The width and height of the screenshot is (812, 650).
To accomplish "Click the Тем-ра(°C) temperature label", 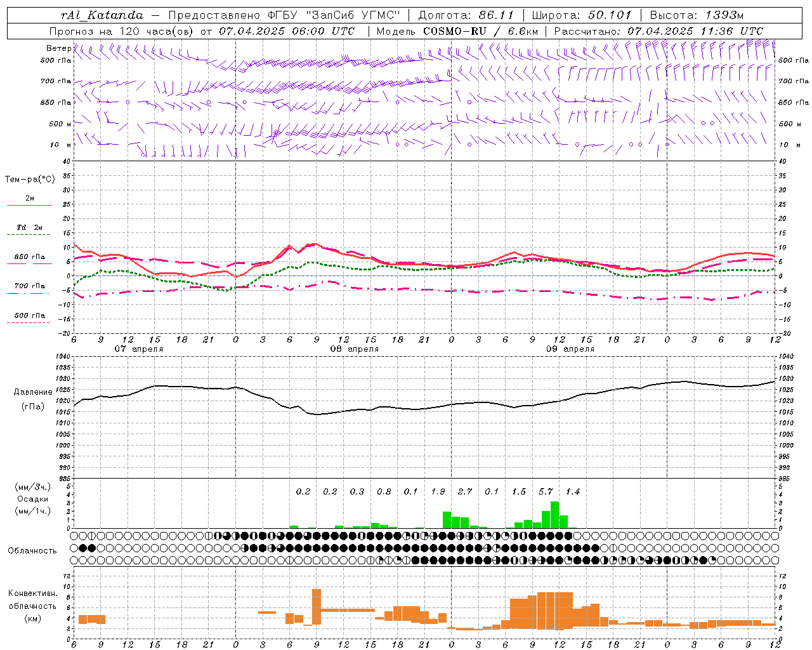I will point(30,180).
